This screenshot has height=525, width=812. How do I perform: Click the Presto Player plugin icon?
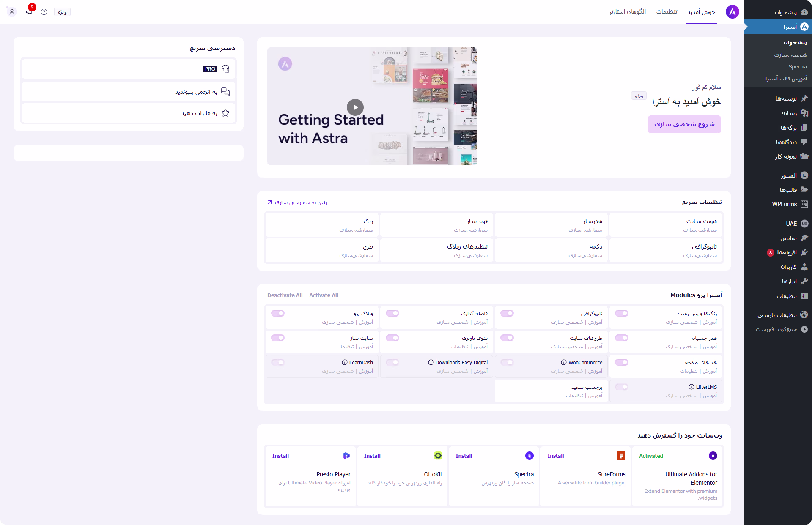pos(346,456)
